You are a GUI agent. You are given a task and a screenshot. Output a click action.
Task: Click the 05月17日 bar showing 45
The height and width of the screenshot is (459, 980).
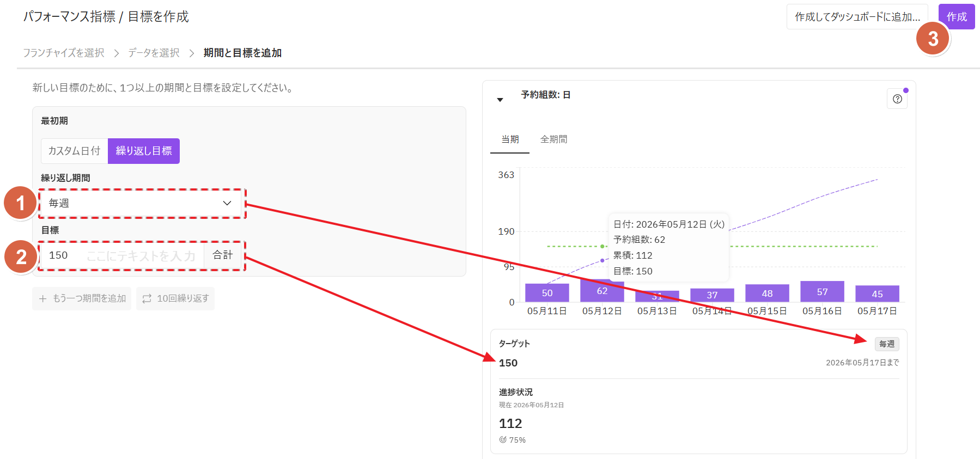pos(877,293)
